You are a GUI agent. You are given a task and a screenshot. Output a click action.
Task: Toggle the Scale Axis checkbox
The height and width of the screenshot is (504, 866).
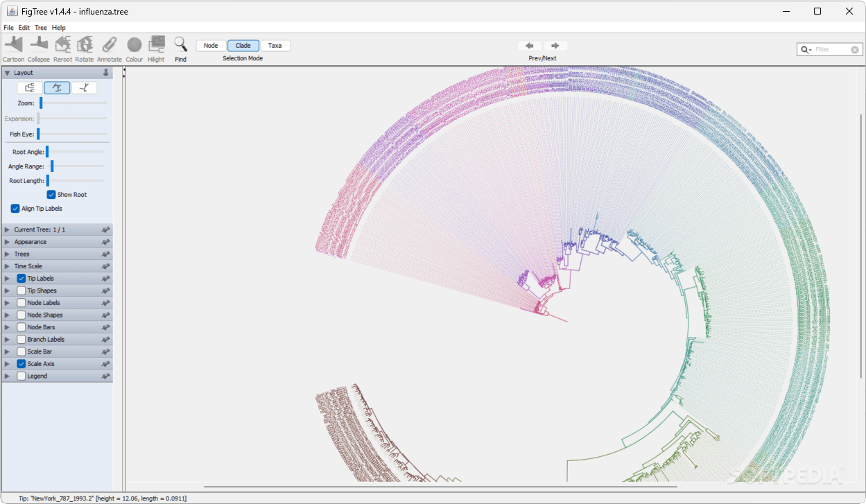click(x=21, y=363)
